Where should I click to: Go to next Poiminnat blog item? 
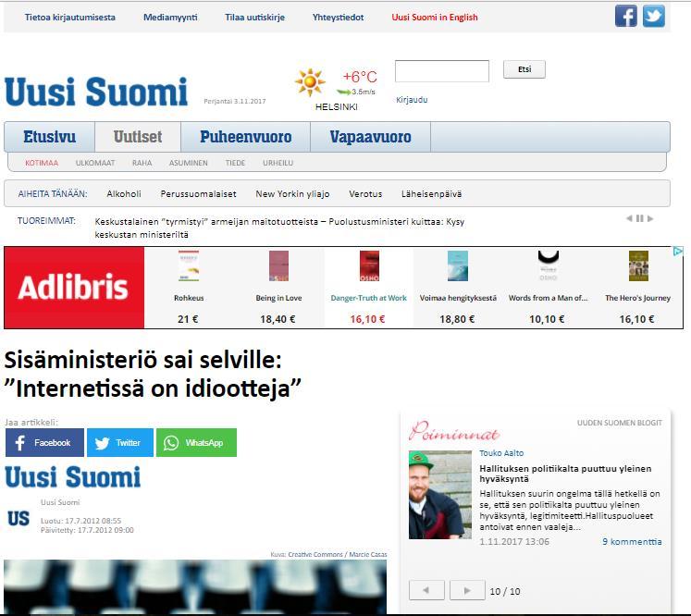[467, 590]
